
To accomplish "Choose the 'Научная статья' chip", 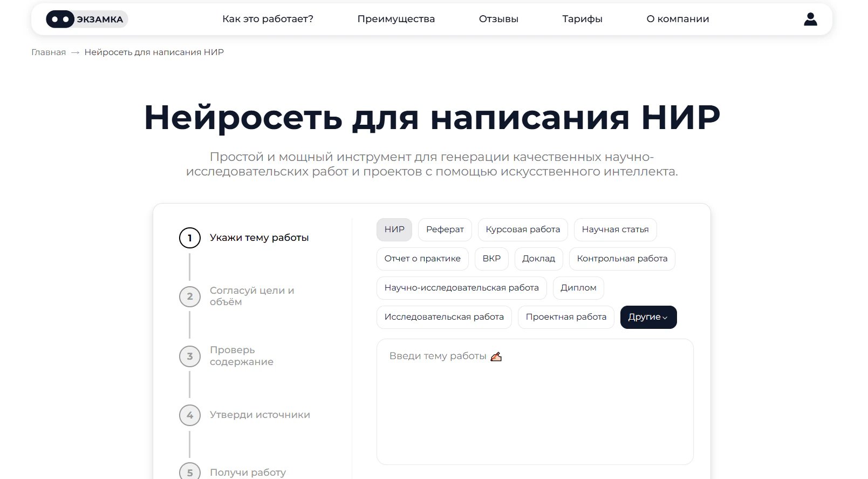I will coord(616,230).
